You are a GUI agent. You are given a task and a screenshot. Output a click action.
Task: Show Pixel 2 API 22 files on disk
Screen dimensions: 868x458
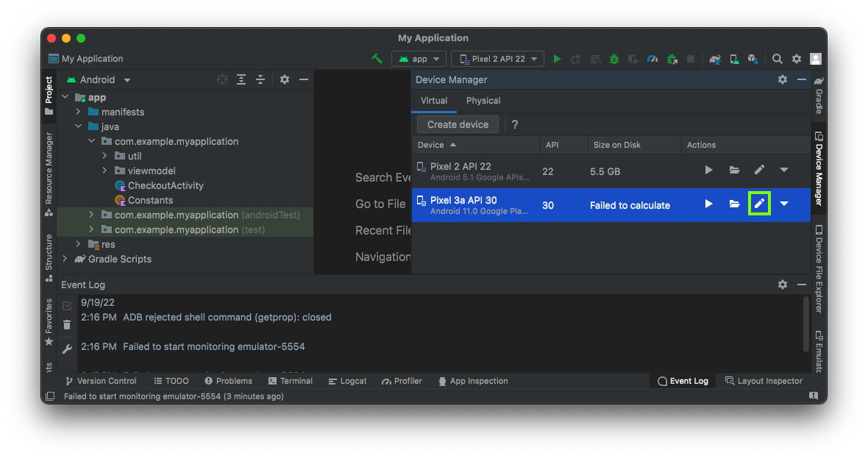[x=734, y=170]
